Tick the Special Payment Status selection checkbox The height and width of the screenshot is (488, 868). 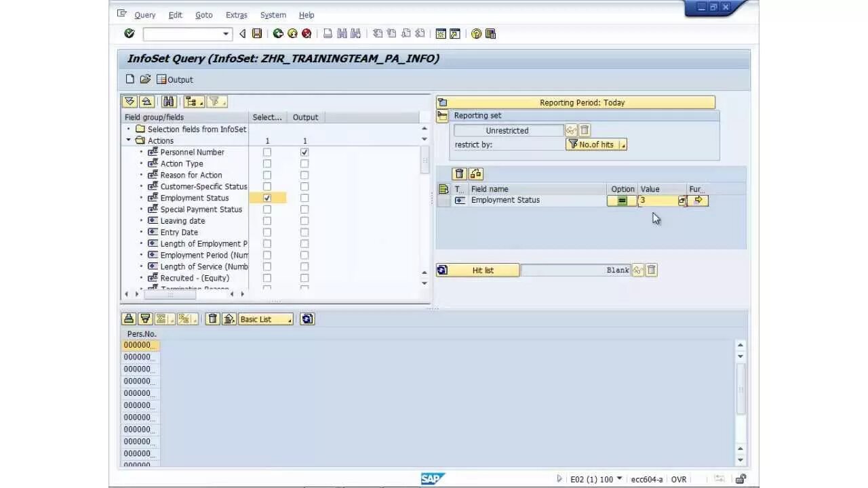[x=267, y=209]
